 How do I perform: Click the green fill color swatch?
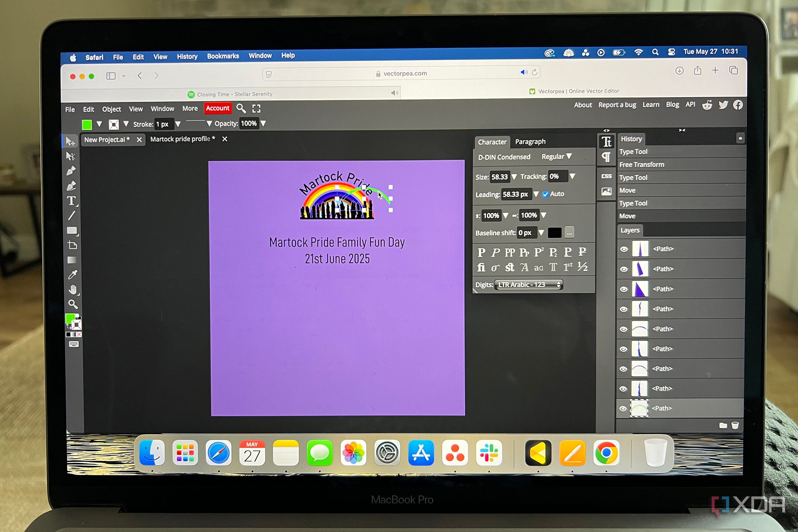click(x=87, y=124)
